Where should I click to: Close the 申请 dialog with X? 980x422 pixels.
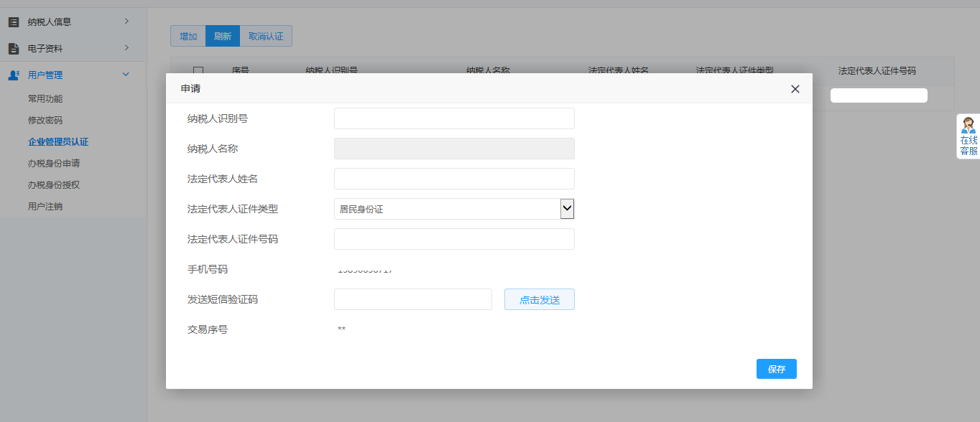coord(795,88)
